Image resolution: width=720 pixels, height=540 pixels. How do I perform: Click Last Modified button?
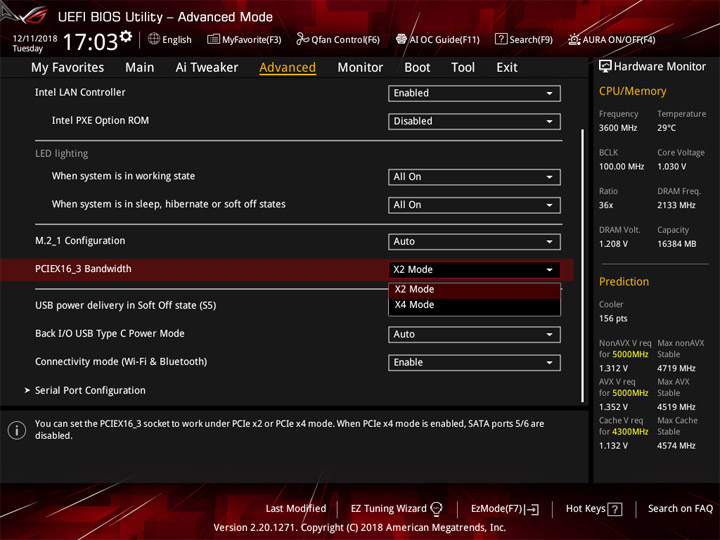296,509
